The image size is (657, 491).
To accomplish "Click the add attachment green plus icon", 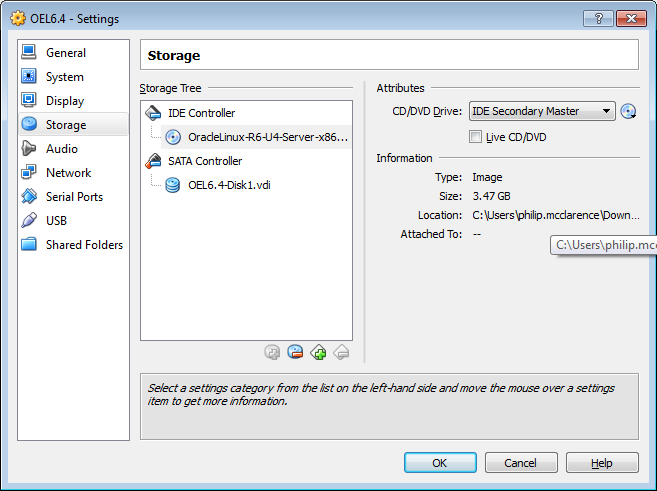I will (x=318, y=352).
